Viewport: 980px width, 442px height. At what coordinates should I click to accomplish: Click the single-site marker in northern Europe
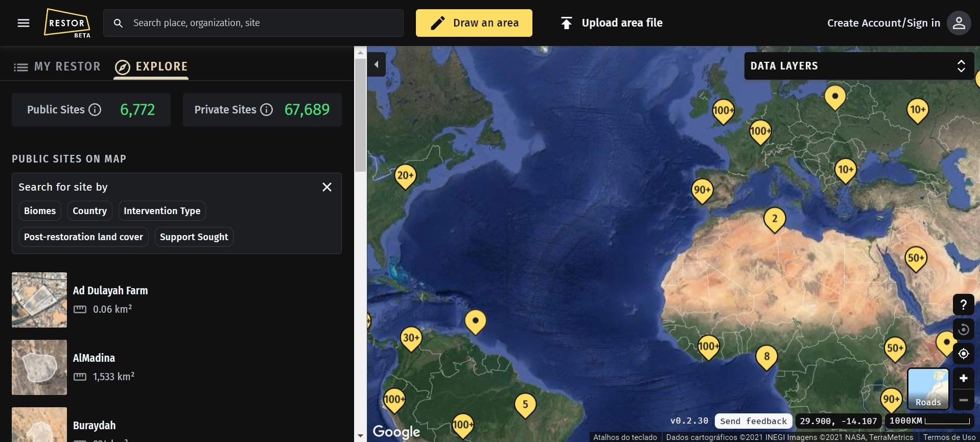(x=835, y=98)
